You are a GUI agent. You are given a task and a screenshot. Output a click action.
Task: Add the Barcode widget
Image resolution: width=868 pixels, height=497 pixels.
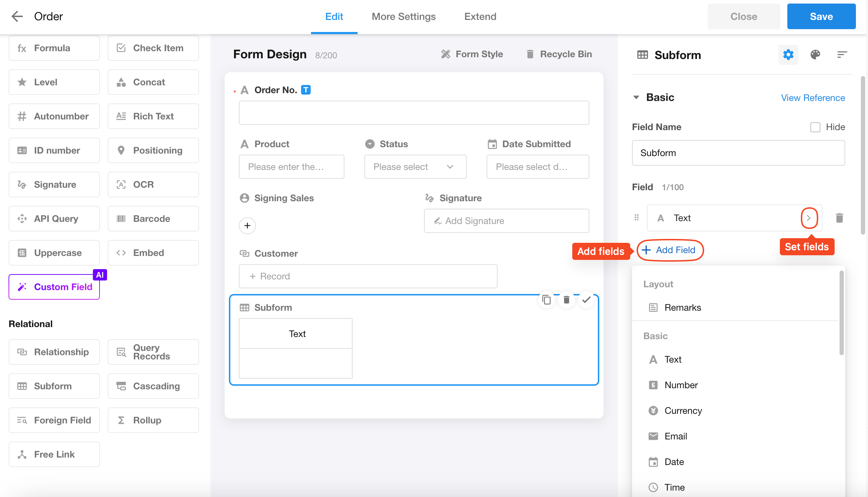coord(153,219)
